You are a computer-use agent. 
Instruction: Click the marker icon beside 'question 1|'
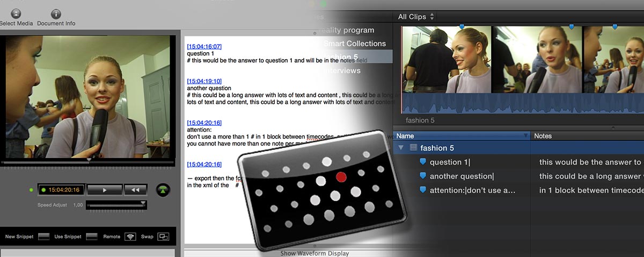(x=422, y=162)
